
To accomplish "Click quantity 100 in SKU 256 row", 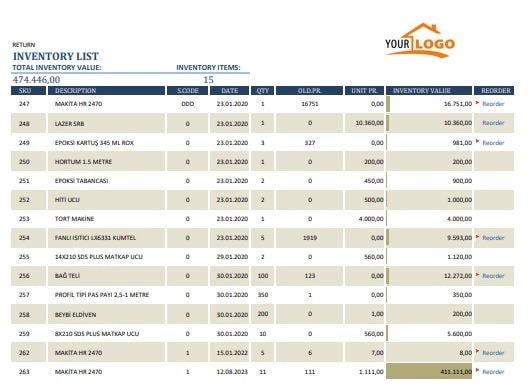I will pos(263,276).
